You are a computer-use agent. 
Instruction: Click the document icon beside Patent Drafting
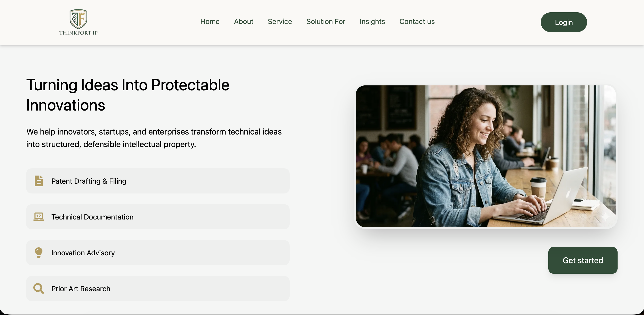39,181
